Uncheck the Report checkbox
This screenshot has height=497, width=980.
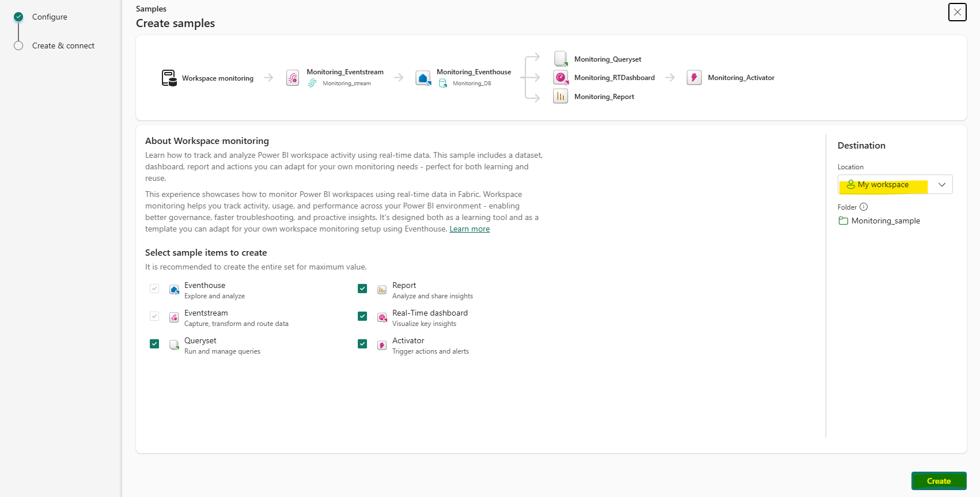click(x=362, y=289)
